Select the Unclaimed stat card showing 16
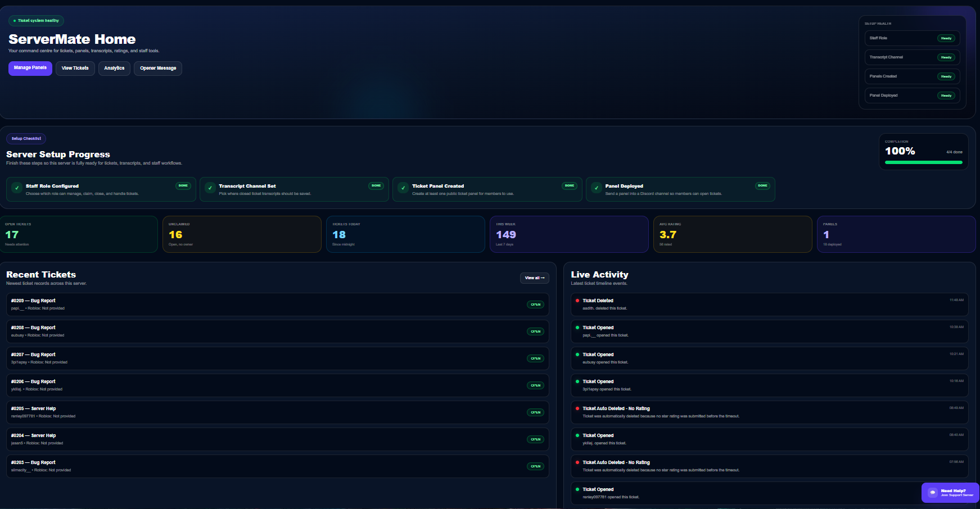 coord(242,234)
